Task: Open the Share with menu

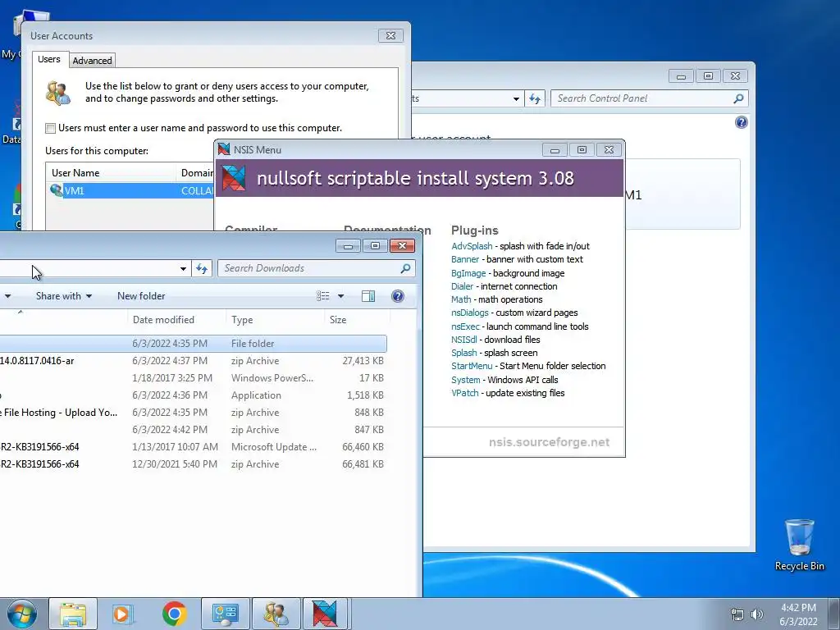Action: click(x=64, y=295)
